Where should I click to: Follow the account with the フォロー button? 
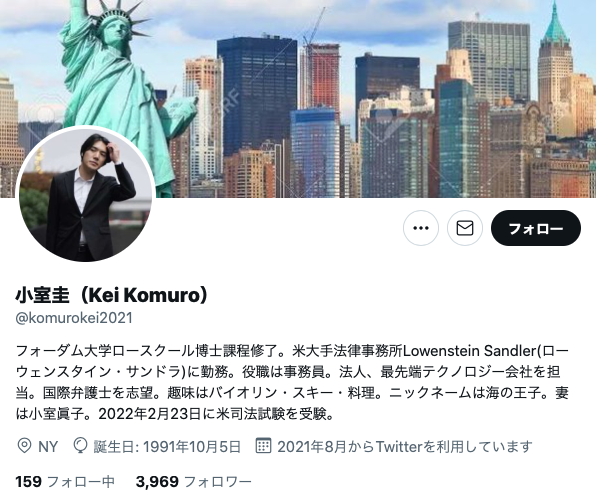536,228
